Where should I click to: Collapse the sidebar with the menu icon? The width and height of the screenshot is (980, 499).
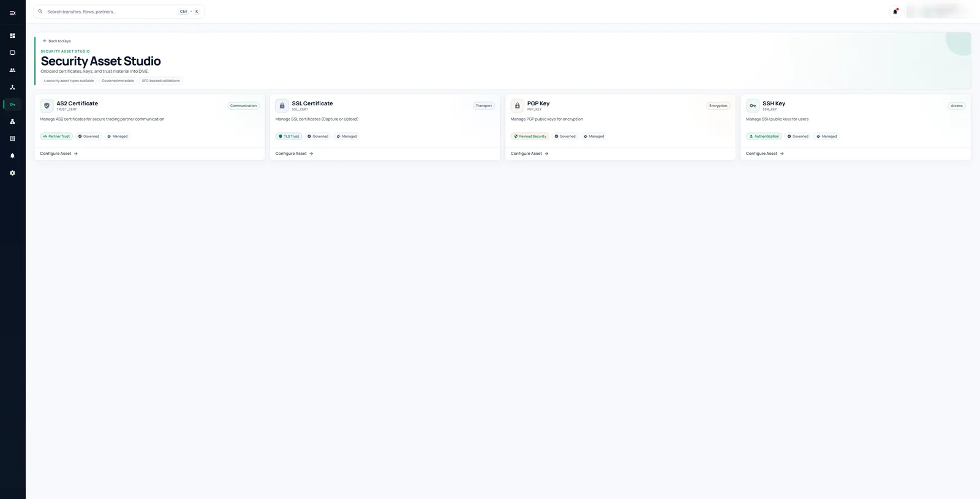coord(12,13)
